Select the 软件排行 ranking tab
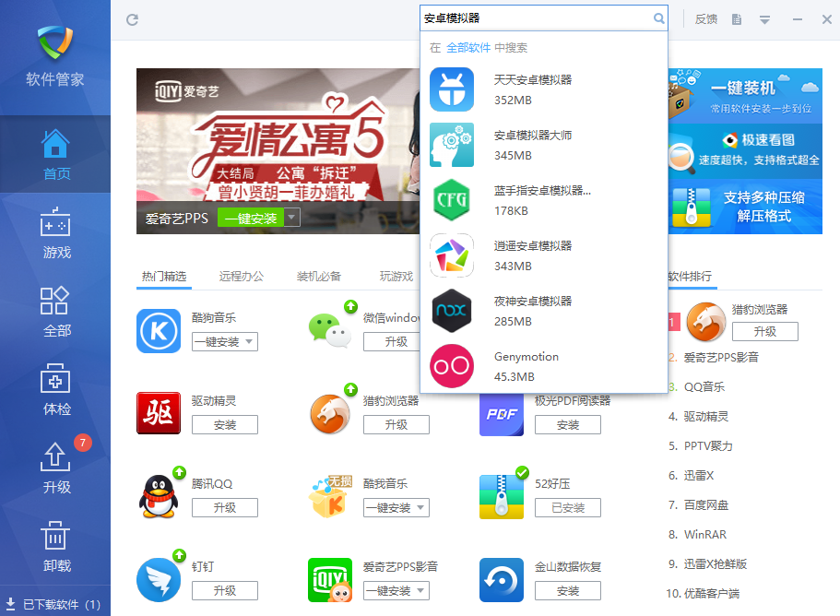 (690, 277)
